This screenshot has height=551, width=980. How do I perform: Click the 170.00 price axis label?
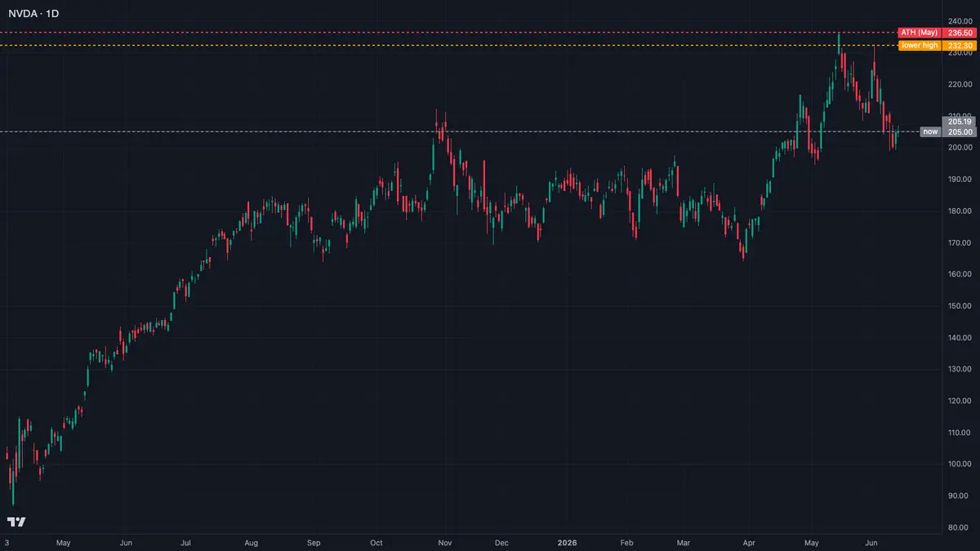point(960,242)
